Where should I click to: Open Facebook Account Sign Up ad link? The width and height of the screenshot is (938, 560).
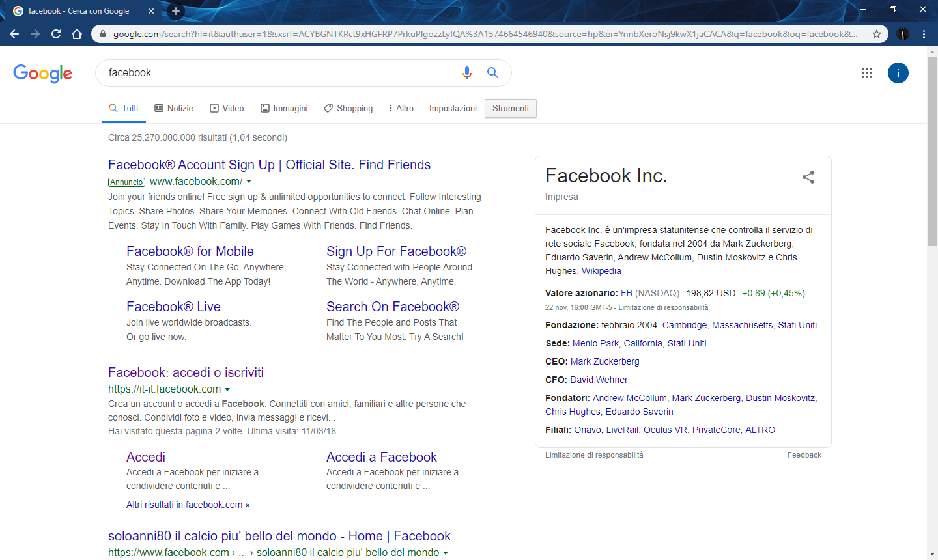point(269,165)
